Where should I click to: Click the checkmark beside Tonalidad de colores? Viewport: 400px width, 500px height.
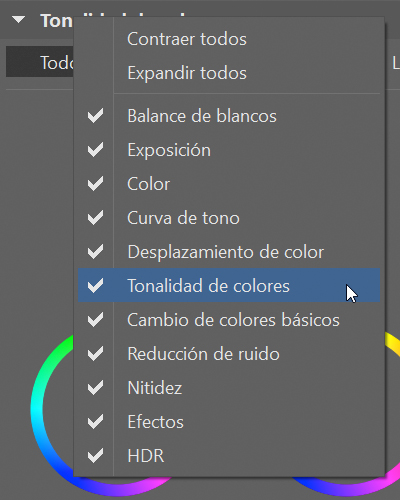tap(95, 286)
